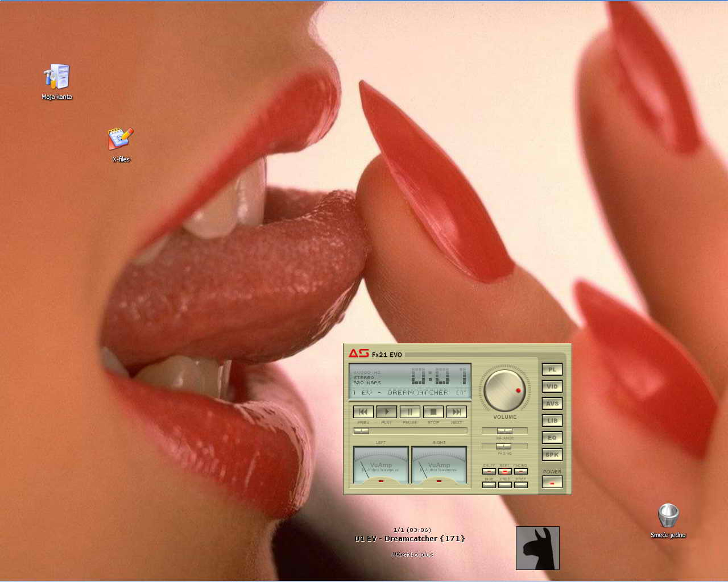Screen dimensions: 728x582
Task: Click the time display showing 0:01
Action: pos(439,376)
